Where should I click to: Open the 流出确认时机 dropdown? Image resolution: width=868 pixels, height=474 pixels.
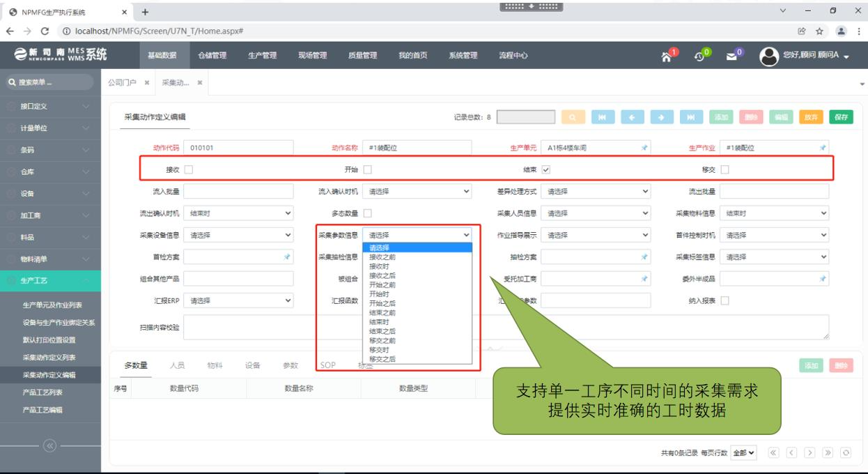click(x=238, y=213)
